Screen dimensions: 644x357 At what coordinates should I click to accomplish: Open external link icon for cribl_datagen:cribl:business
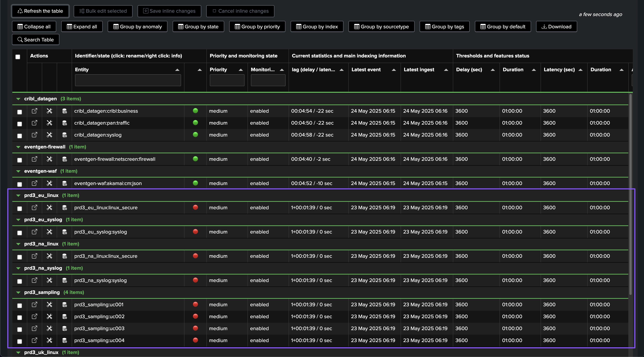tap(35, 111)
